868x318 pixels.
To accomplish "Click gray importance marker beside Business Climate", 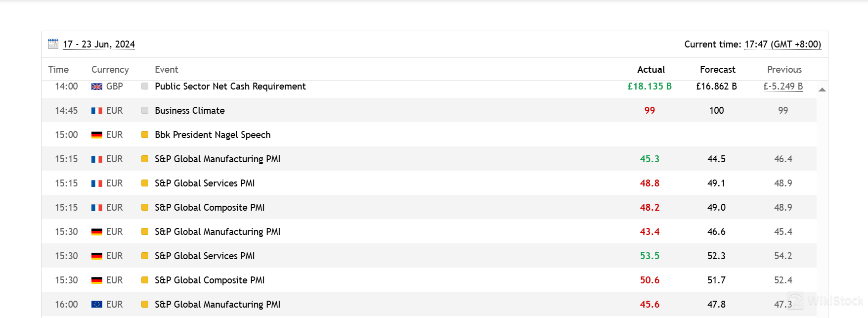I will pyautogui.click(x=145, y=110).
